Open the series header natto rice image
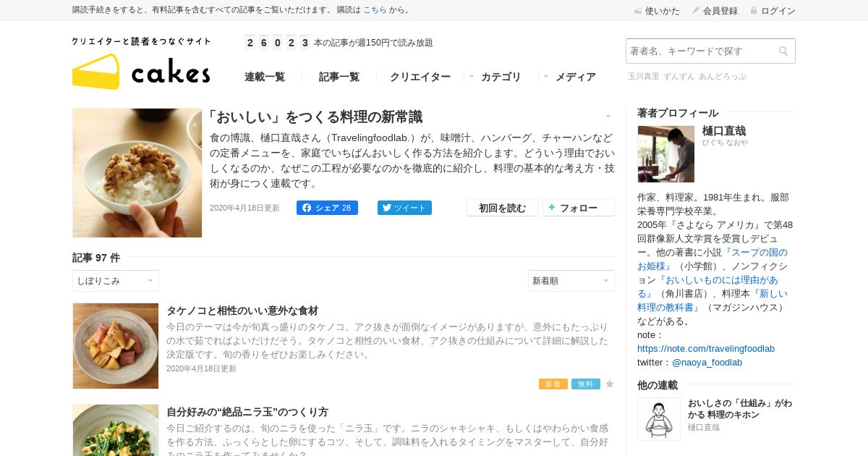The image size is (868, 456). coord(137,173)
